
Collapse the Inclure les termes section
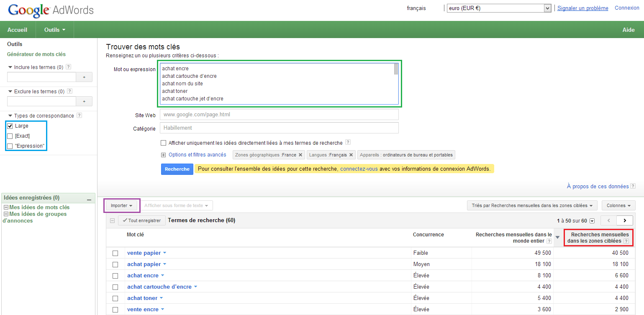pyautogui.click(x=10, y=67)
